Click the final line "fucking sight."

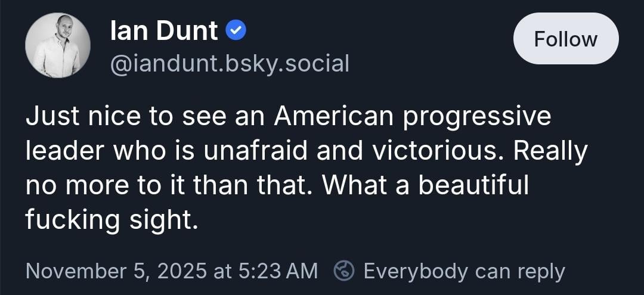click(112, 220)
